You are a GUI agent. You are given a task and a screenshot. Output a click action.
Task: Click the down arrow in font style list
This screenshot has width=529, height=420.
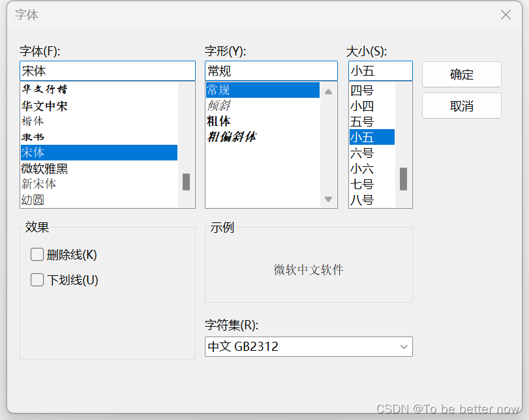[x=328, y=199]
